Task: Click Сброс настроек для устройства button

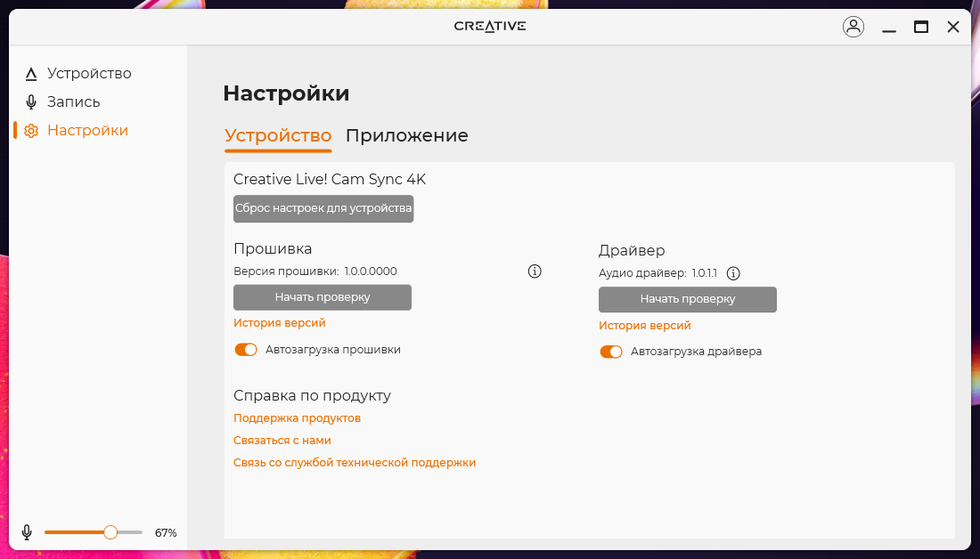Action: coord(323,208)
